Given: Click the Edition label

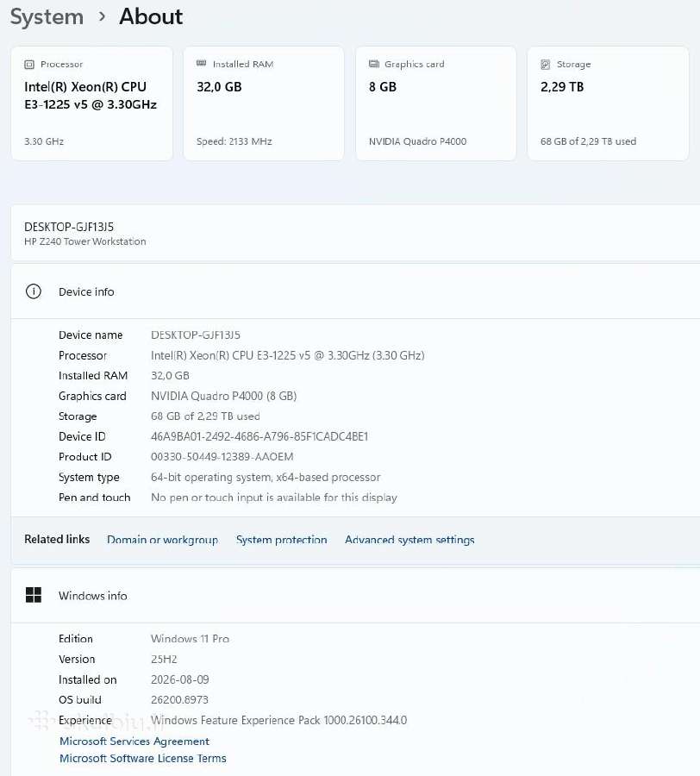Looking at the screenshot, I should pos(76,639).
